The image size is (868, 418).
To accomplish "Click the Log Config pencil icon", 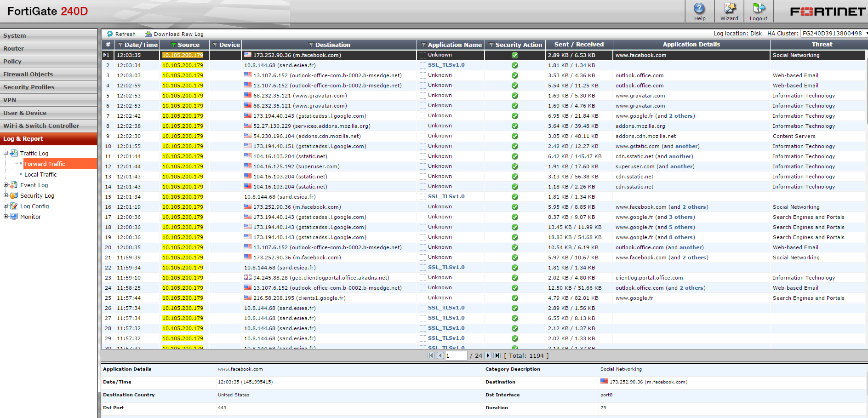I will pos(14,206).
